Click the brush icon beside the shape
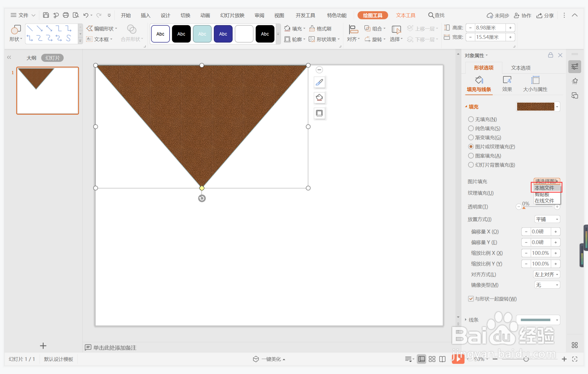Viewport: 588px width, 374px height. [319, 83]
